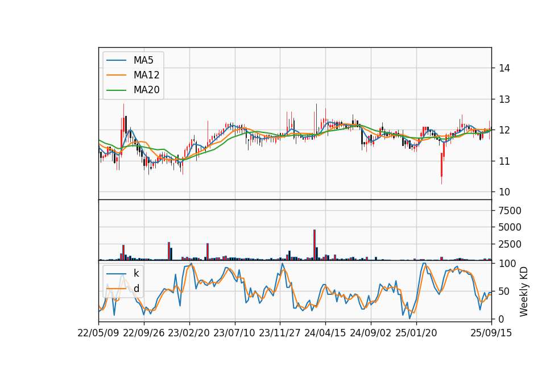546x392 pixels.
Task: Click the 25/09/15 date tick label
Action: click(491, 333)
